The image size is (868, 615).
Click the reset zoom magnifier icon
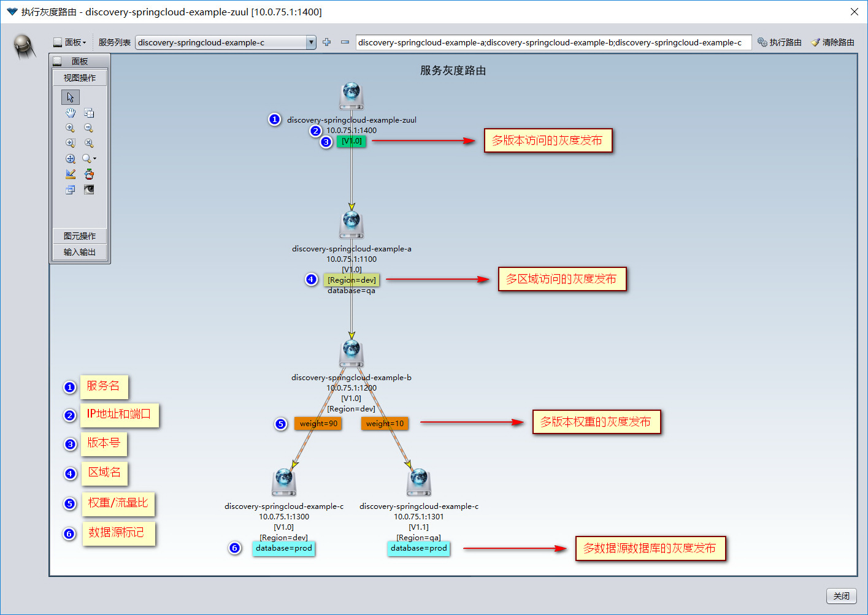tap(89, 143)
